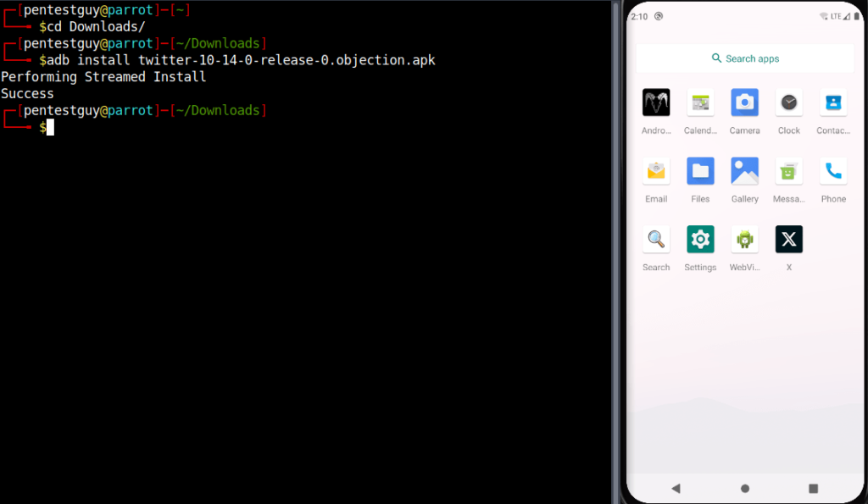
Task: Click the 'Success' output line
Action: coord(27,93)
